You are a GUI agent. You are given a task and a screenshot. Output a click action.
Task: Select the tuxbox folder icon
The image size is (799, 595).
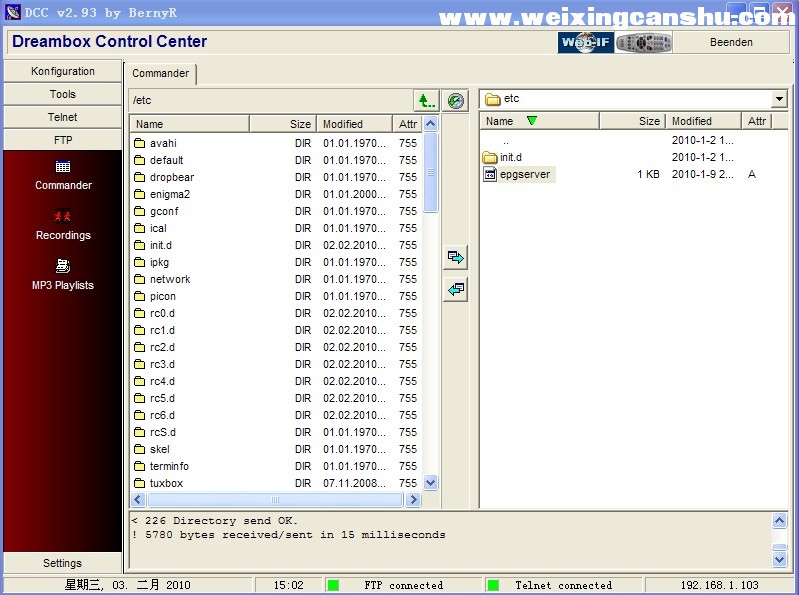pyautogui.click(x=140, y=483)
